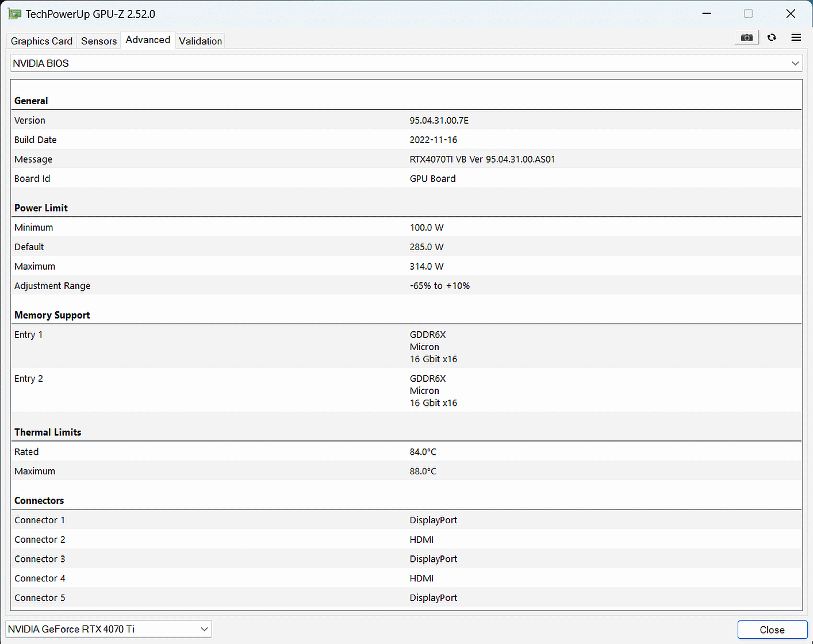Click the Connectors section header
The image size is (813, 644).
tap(39, 501)
